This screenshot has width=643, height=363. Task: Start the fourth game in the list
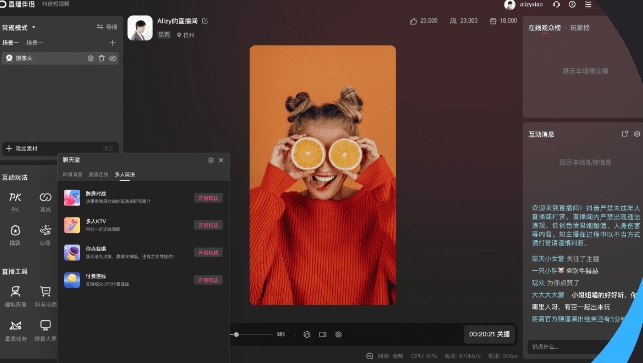[x=208, y=280]
